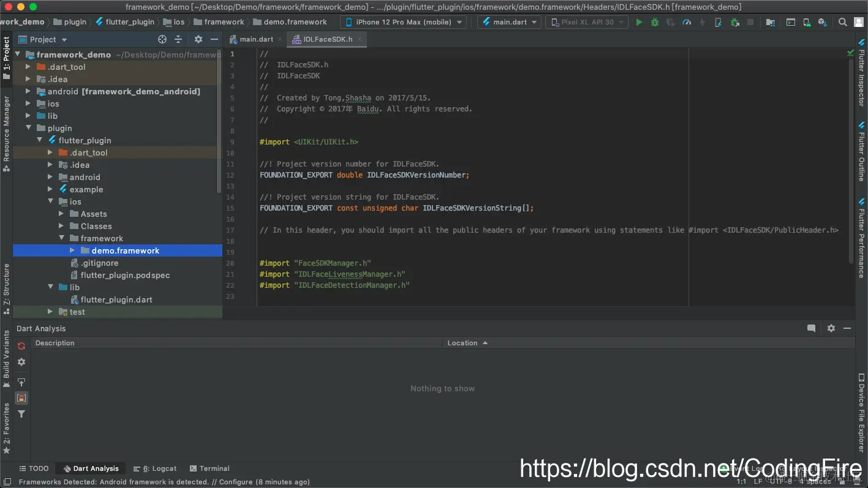This screenshot has width=868, height=488.
Task: Open Project Structure icon in toolbar
Action: (771, 22)
